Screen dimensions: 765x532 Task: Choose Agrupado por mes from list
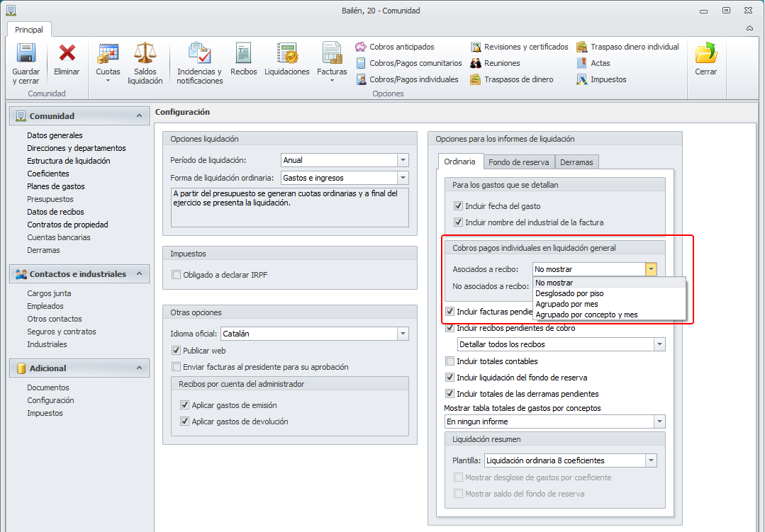coord(609,304)
